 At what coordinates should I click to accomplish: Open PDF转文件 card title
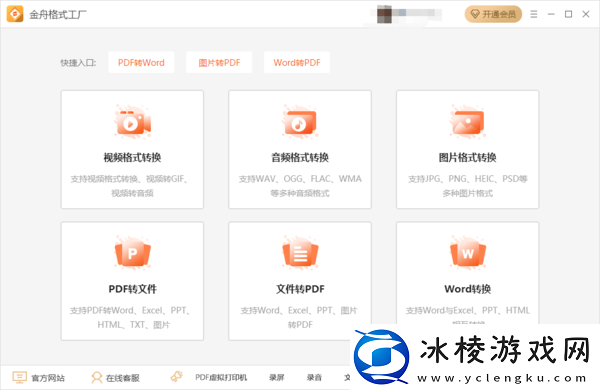(132, 289)
